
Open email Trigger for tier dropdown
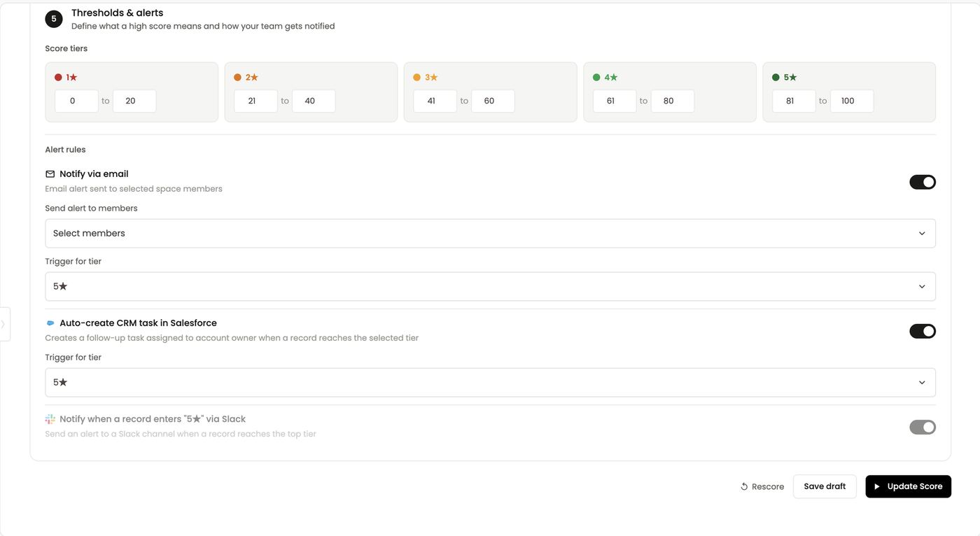pyautogui.click(x=490, y=286)
